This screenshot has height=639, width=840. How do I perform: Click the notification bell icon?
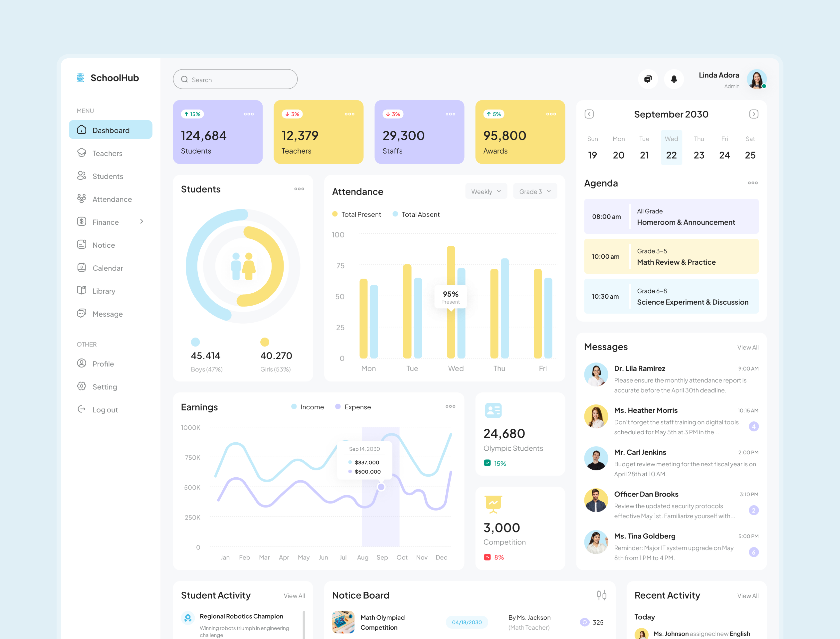point(674,79)
